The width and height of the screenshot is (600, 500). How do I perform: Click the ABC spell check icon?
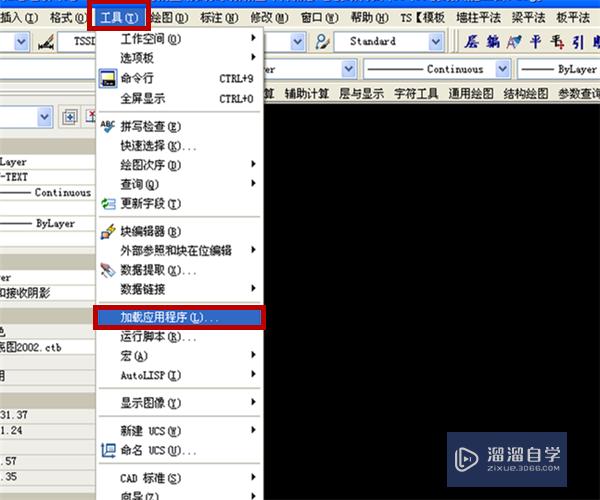click(108, 126)
